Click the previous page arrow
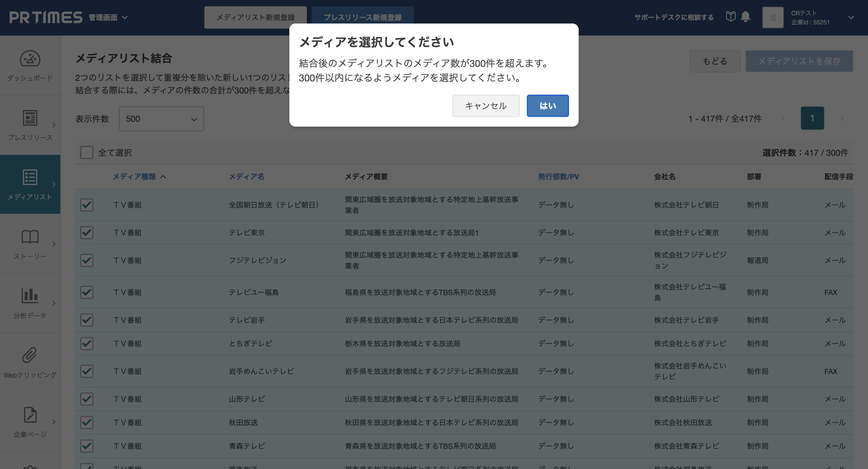Image resolution: width=868 pixels, height=469 pixels. point(783,118)
